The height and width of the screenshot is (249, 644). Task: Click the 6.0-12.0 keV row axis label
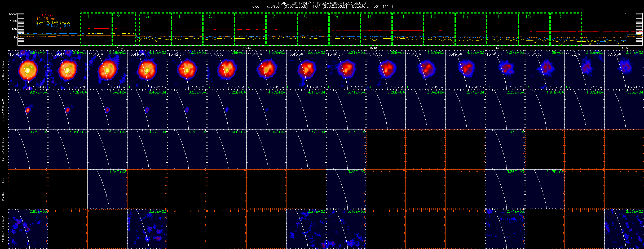(x=3, y=110)
